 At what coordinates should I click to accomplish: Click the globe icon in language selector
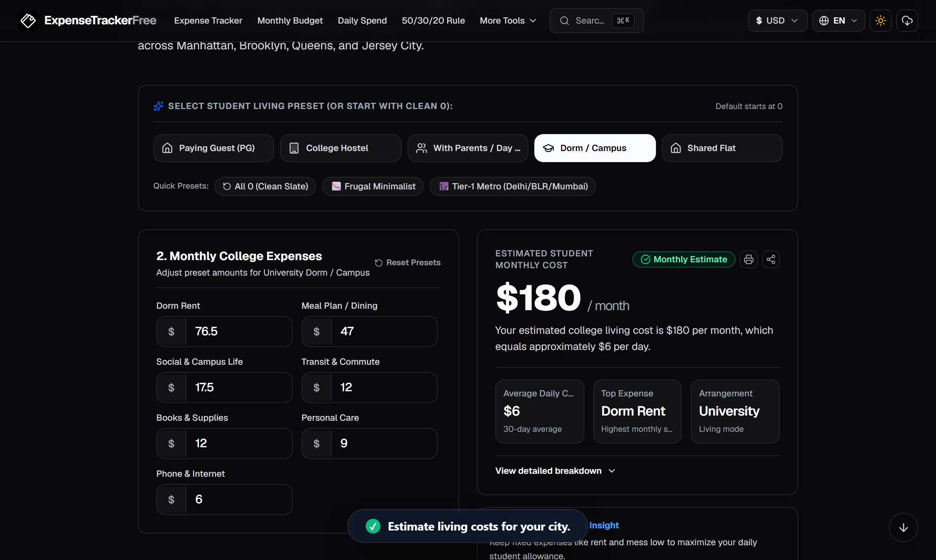824,20
